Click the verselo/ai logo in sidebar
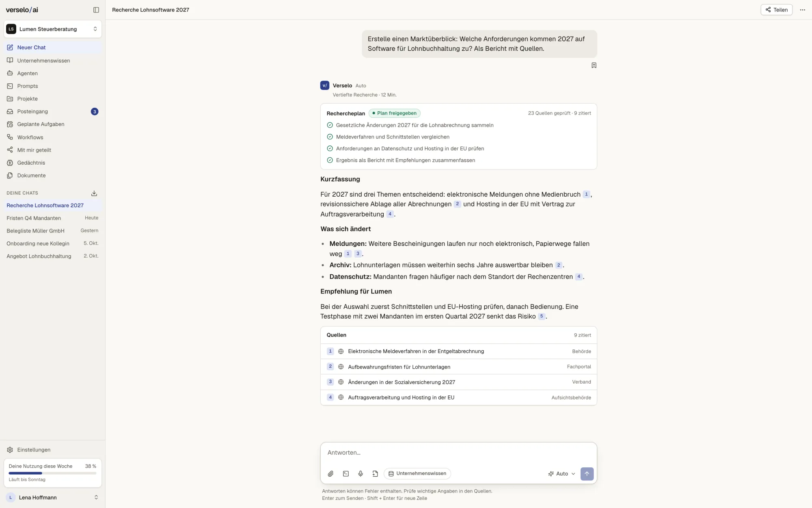Image resolution: width=812 pixels, height=508 pixels. pos(22,10)
